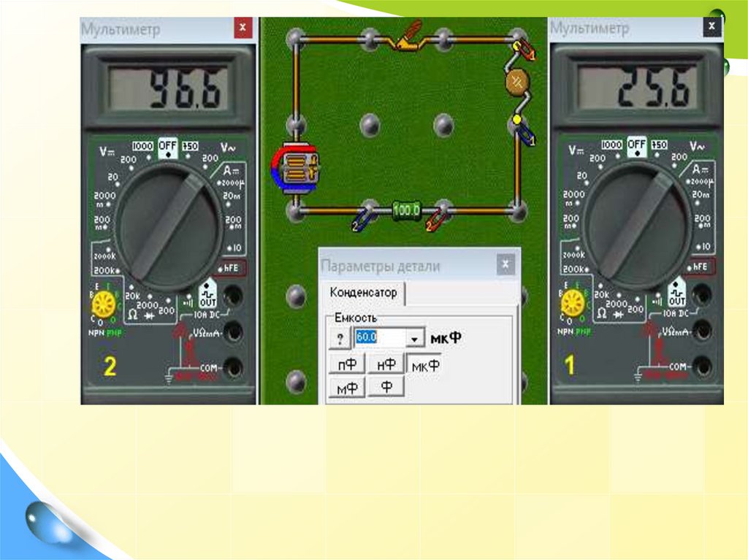Click the question mark help button
This screenshot has height=560, width=748.
point(340,339)
